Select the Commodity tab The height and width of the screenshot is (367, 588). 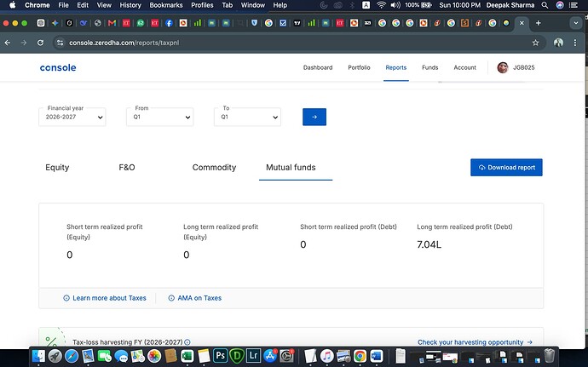[214, 168]
